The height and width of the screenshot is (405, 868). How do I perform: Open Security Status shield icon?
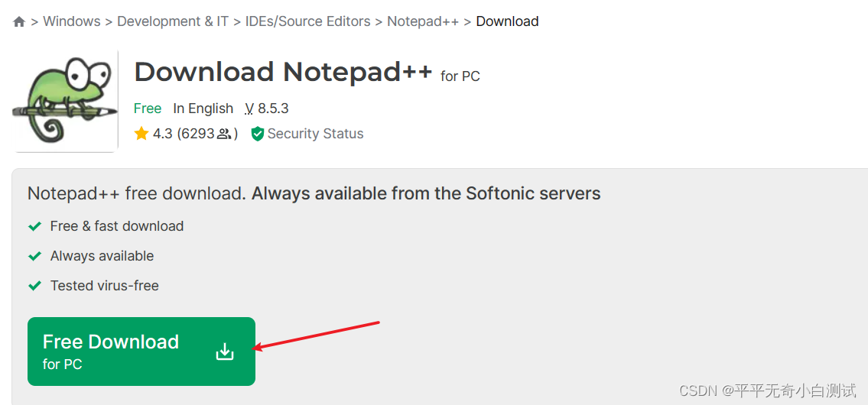tap(258, 134)
